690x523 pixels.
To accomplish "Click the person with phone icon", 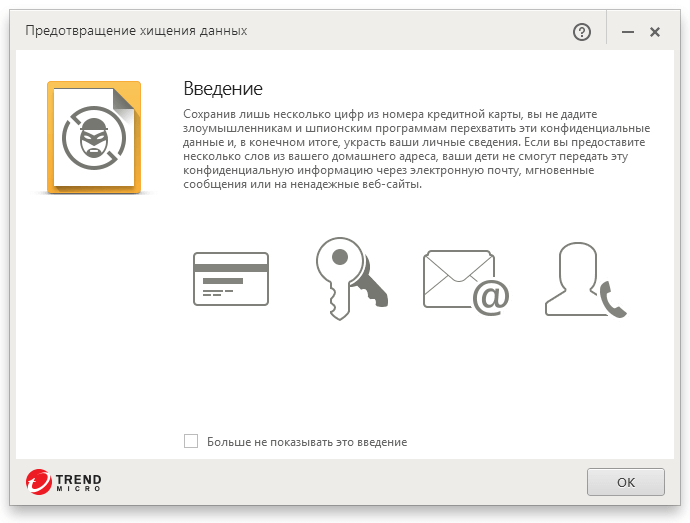I will tap(585, 280).
